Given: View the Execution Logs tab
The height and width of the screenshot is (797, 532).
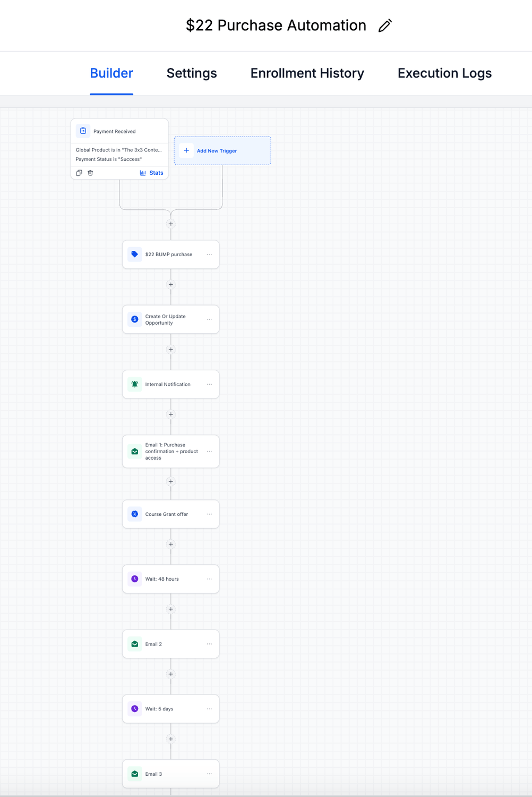Looking at the screenshot, I should [444, 73].
